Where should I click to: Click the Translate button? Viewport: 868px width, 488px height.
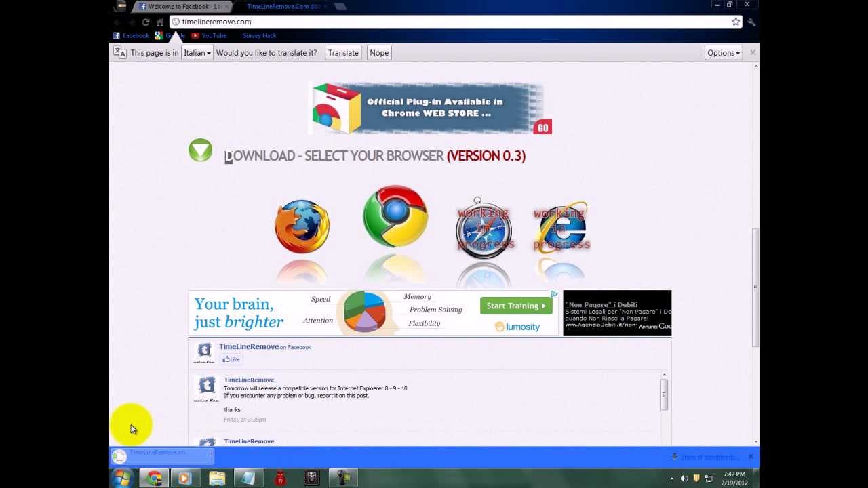tap(343, 53)
